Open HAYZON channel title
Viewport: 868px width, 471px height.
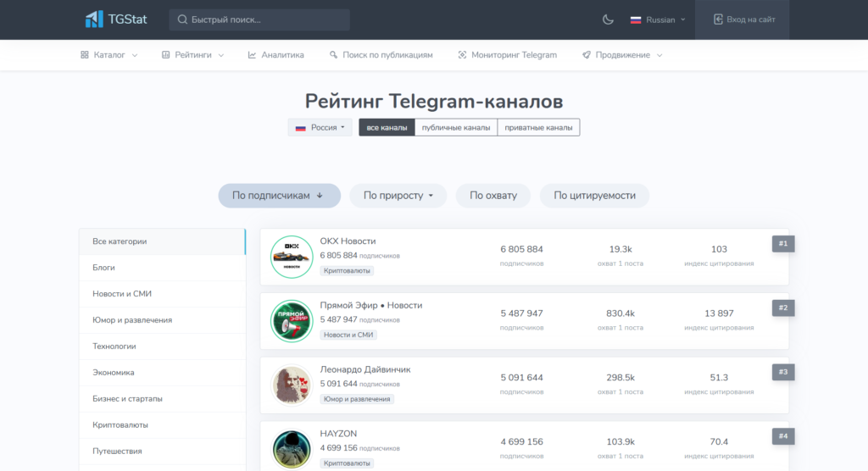click(338, 434)
